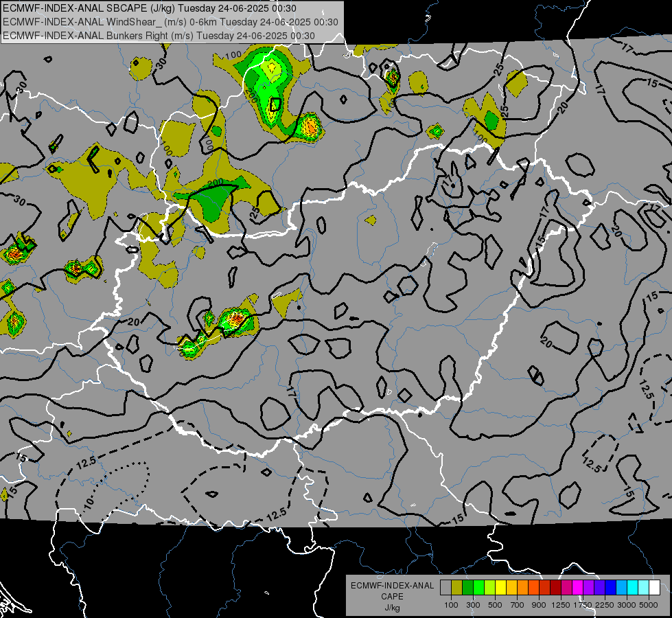
Task: Click the 3000 value under the legend
Action: tap(627, 605)
